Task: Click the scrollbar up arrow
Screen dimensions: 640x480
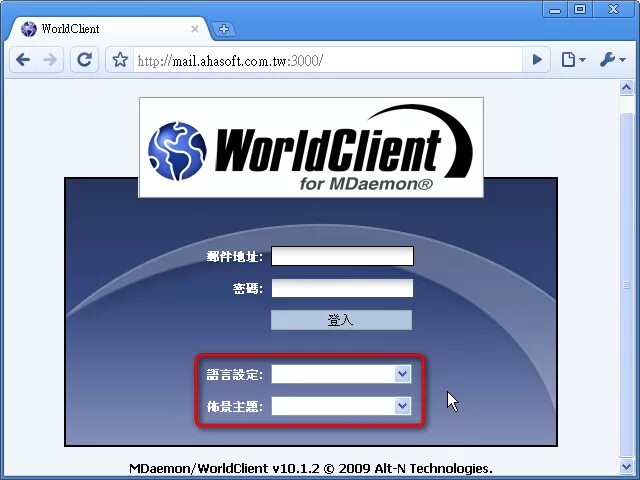Action: pyautogui.click(x=627, y=87)
